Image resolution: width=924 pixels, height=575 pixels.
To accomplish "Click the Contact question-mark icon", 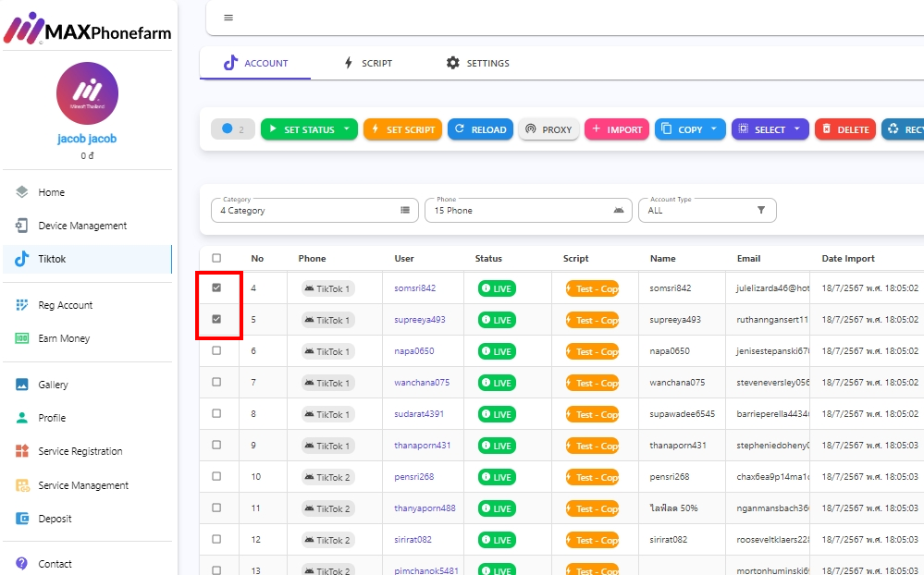I will [22, 564].
